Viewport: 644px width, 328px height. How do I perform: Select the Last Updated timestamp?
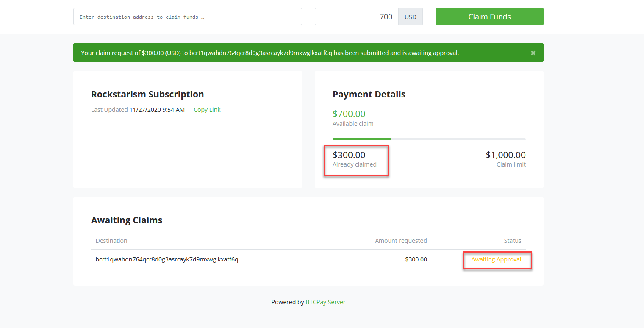pyautogui.click(x=137, y=109)
